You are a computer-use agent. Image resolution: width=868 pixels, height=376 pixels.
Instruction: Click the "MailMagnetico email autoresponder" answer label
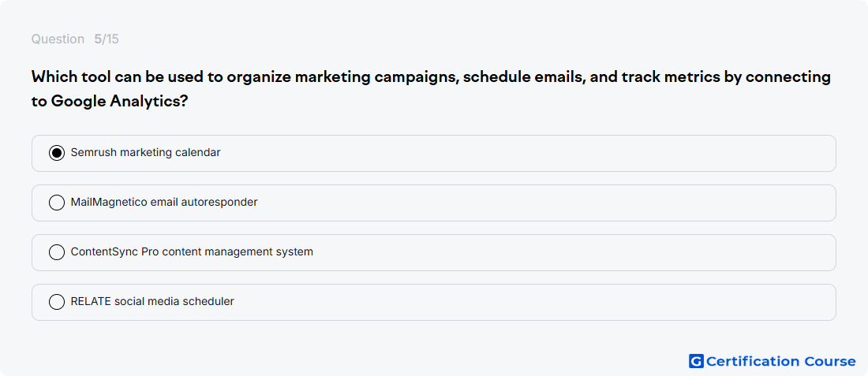[164, 203]
